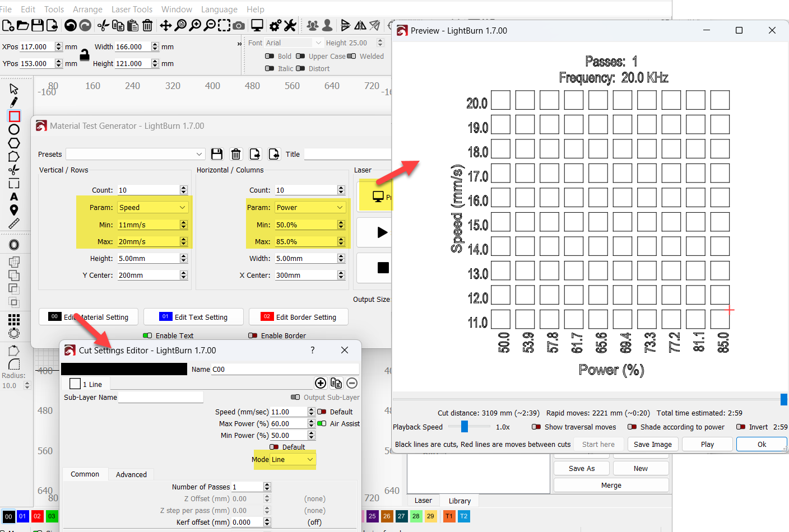Toggle Bold font switch
Viewport: 789px width, 532px height.
[x=270, y=56]
